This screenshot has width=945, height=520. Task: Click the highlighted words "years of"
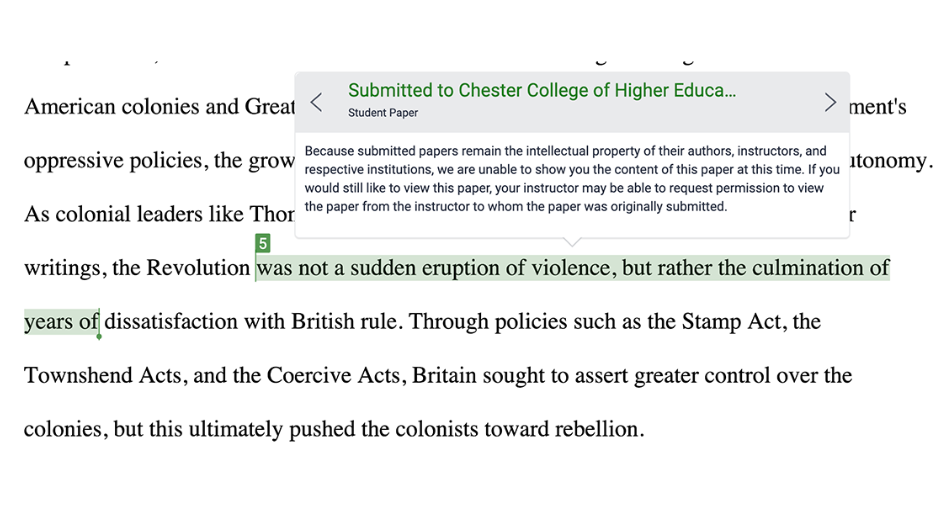point(61,322)
